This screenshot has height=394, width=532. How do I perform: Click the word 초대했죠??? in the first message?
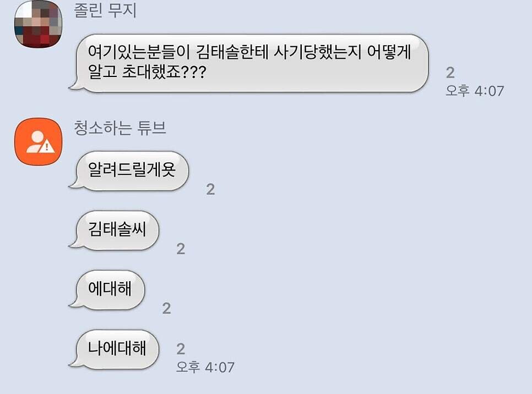tap(164, 72)
